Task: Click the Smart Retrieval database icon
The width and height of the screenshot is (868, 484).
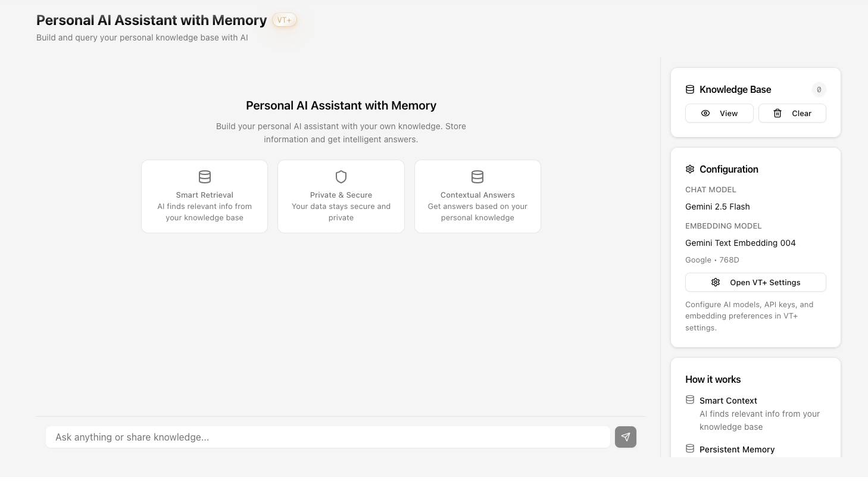Action: 205,177
